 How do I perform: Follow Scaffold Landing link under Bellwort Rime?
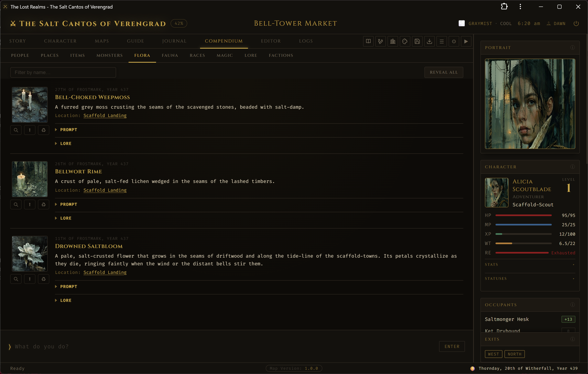(105, 190)
